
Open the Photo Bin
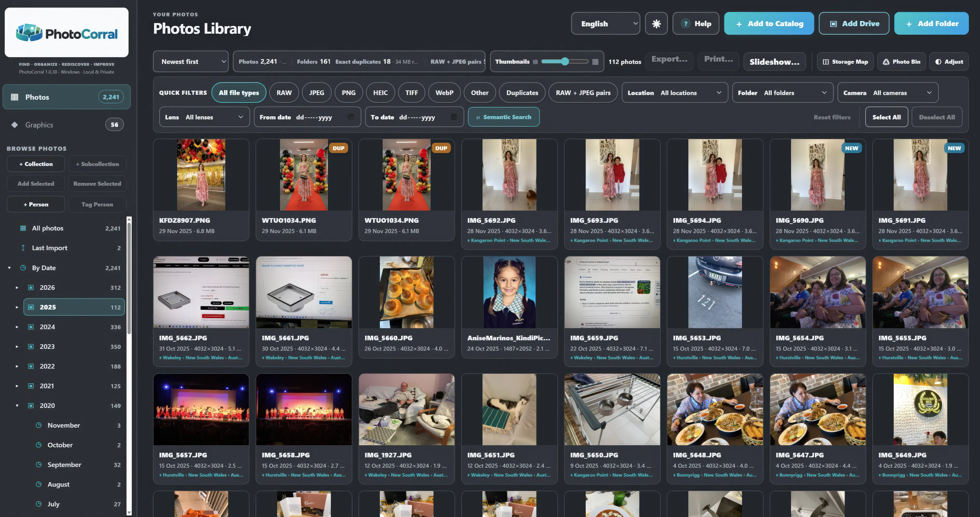901,62
